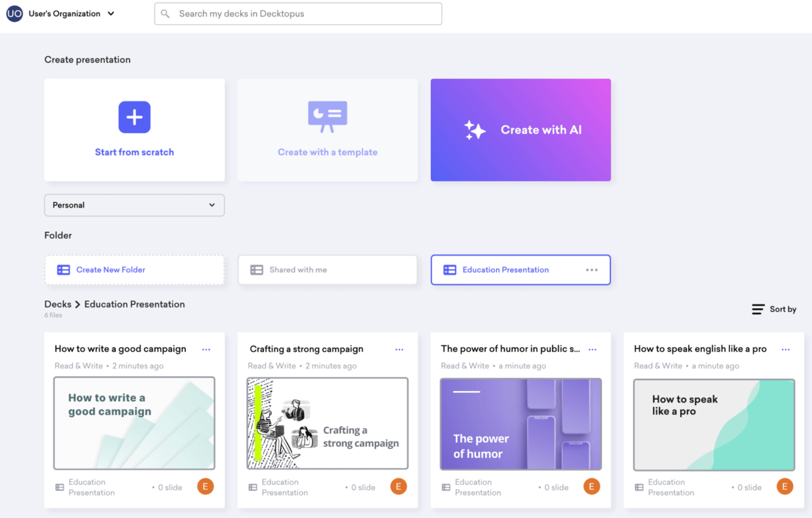Click E avatar on 'How to speak english' card
This screenshot has width=812, height=518.
(x=785, y=486)
